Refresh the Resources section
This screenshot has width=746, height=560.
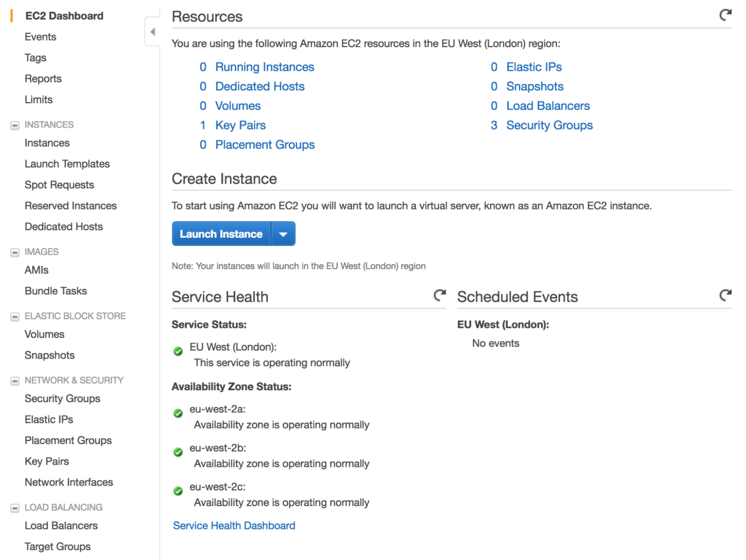coord(725,15)
